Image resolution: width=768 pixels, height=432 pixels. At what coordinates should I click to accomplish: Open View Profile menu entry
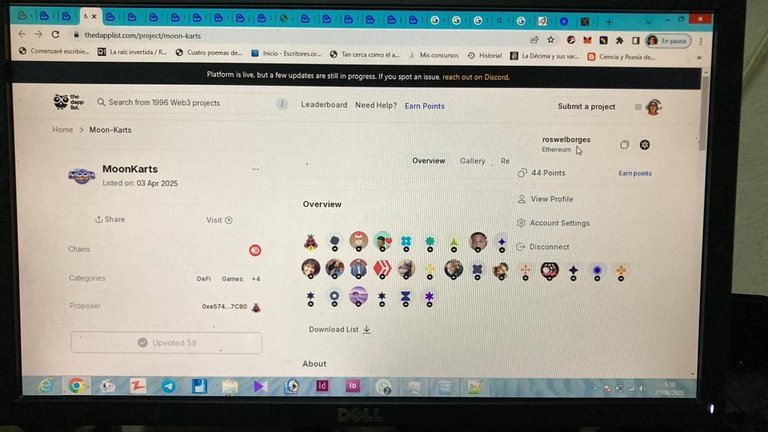(552, 199)
